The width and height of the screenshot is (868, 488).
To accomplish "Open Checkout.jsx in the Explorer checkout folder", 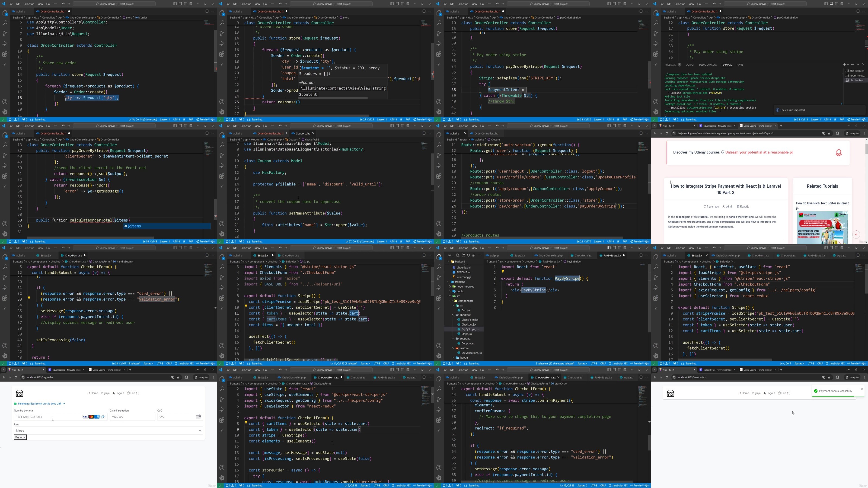I will click(469, 325).
